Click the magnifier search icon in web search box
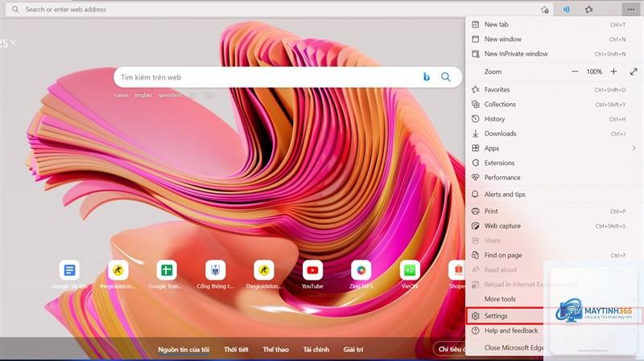Image resolution: width=644 pixels, height=361 pixels. pos(446,76)
